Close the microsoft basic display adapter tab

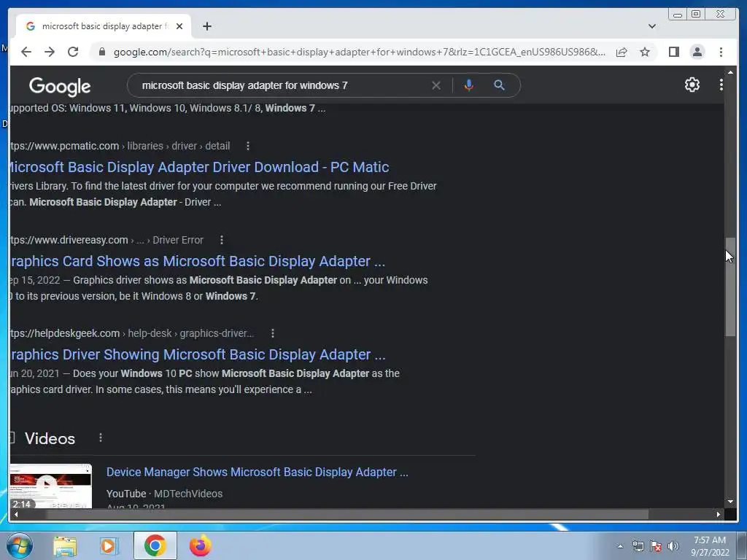[x=179, y=26]
